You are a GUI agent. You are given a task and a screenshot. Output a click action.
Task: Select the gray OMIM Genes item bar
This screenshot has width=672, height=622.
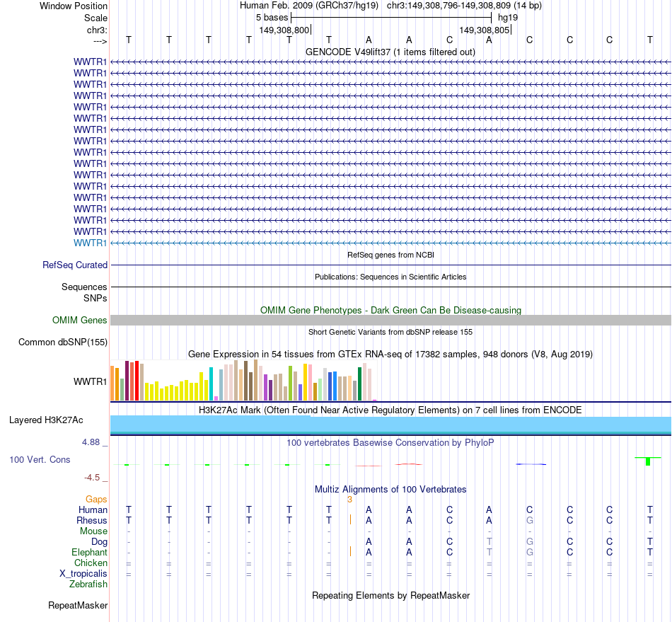(390, 321)
